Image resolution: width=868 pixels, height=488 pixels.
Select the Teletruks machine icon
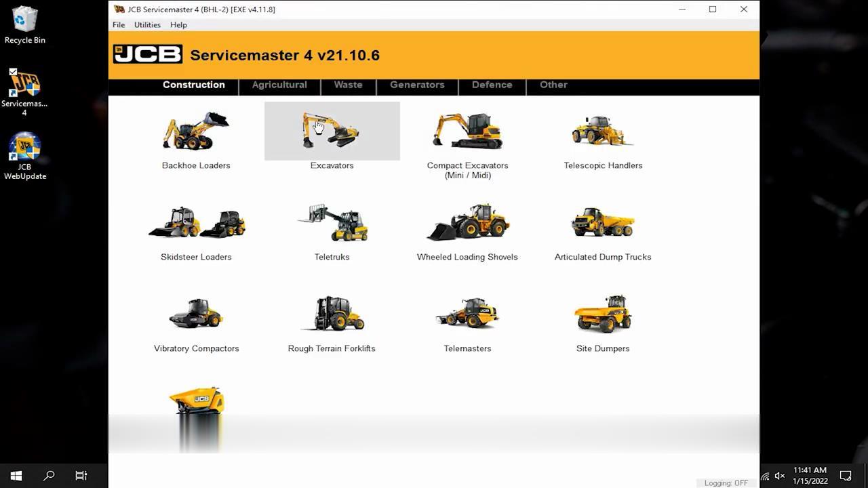click(x=332, y=222)
